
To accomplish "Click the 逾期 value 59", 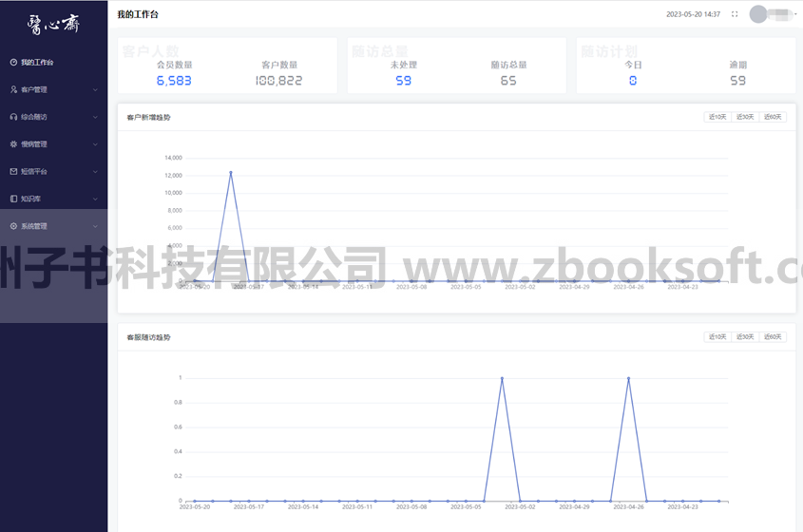I will (738, 81).
